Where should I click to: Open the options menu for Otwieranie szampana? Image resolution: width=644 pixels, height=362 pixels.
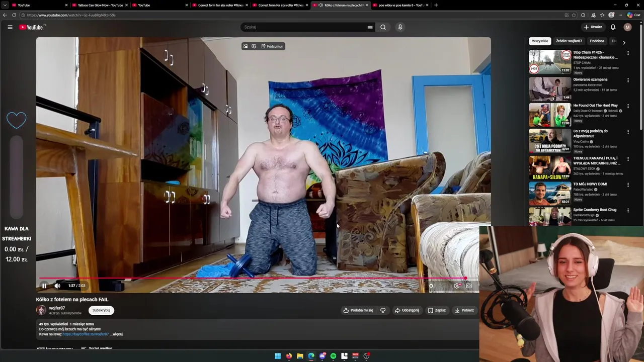point(628,80)
